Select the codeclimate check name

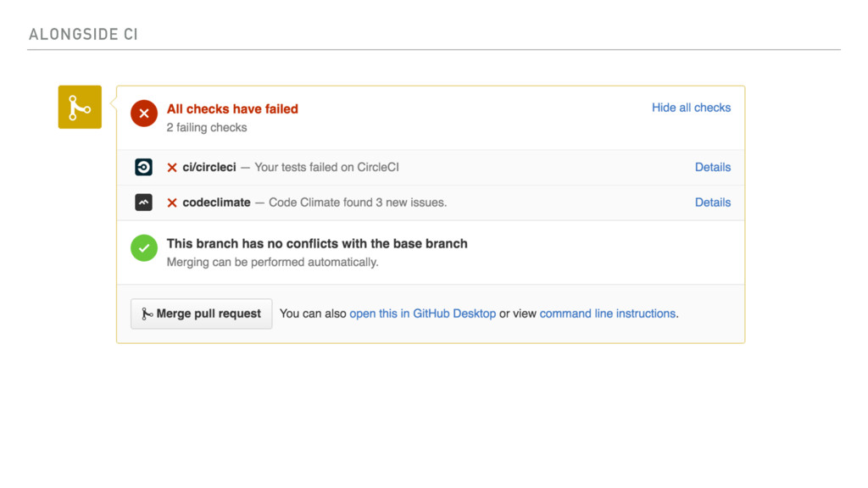click(216, 202)
